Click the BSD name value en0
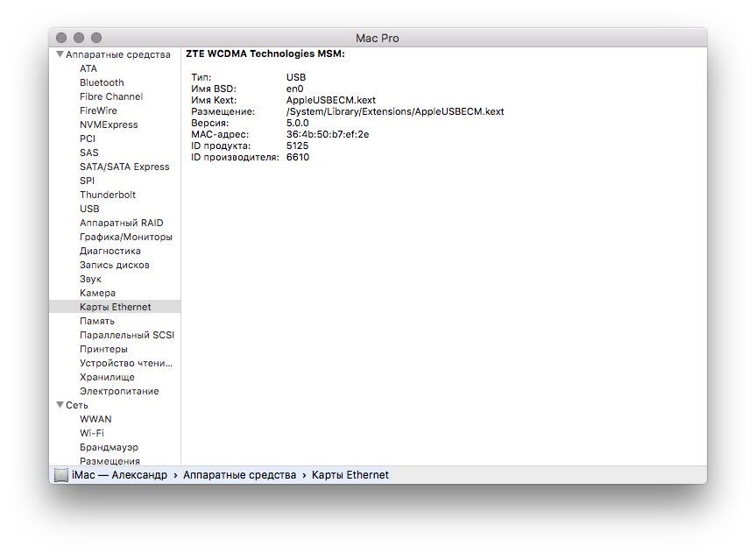The width and height of the screenshot is (756, 554). tap(294, 89)
